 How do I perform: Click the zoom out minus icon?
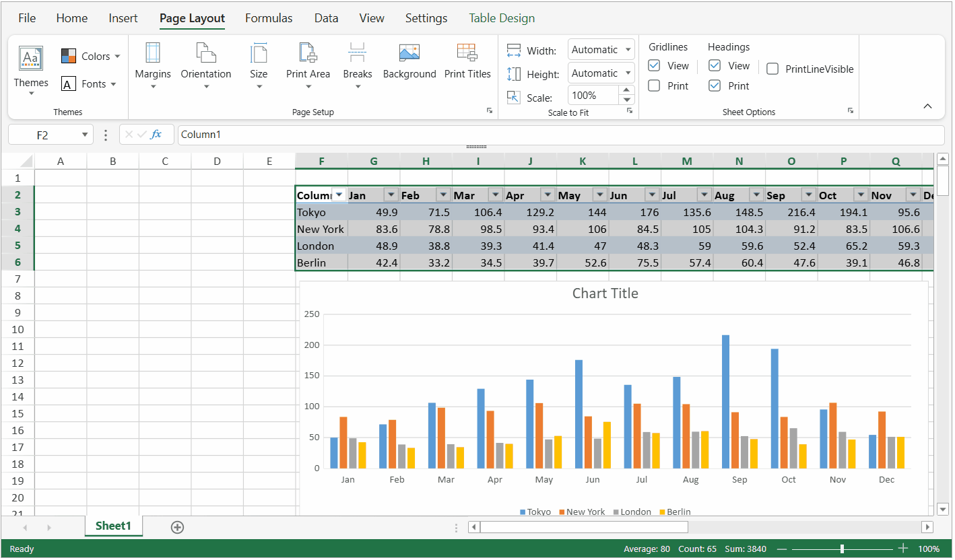pyautogui.click(x=782, y=549)
